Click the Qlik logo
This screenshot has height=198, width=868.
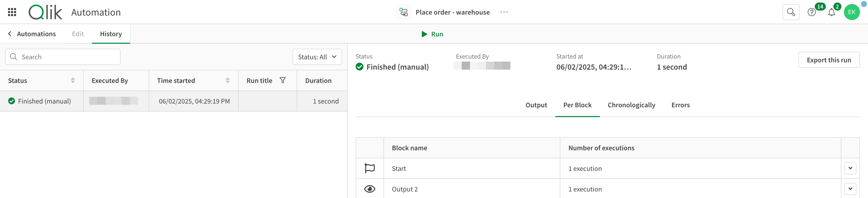coord(45,12)
